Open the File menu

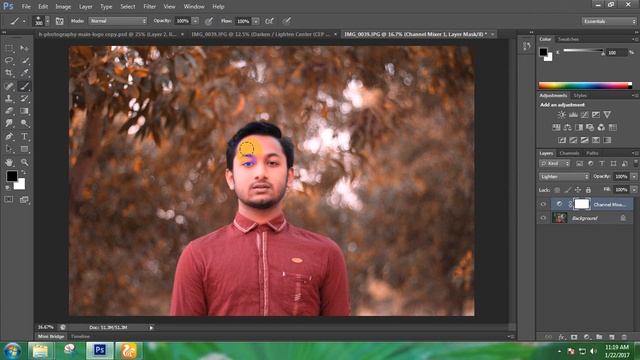[x=26, y=7]
